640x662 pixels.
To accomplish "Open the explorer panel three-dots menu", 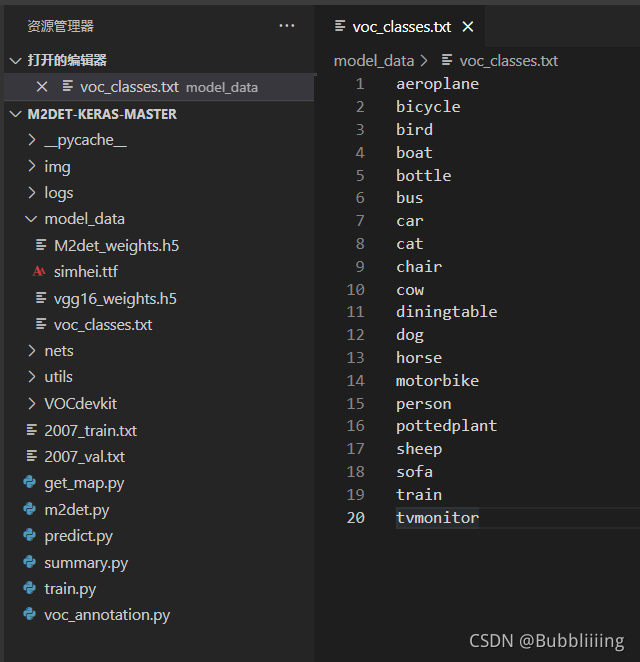I will pyautogui.click(x=287, y=26).
